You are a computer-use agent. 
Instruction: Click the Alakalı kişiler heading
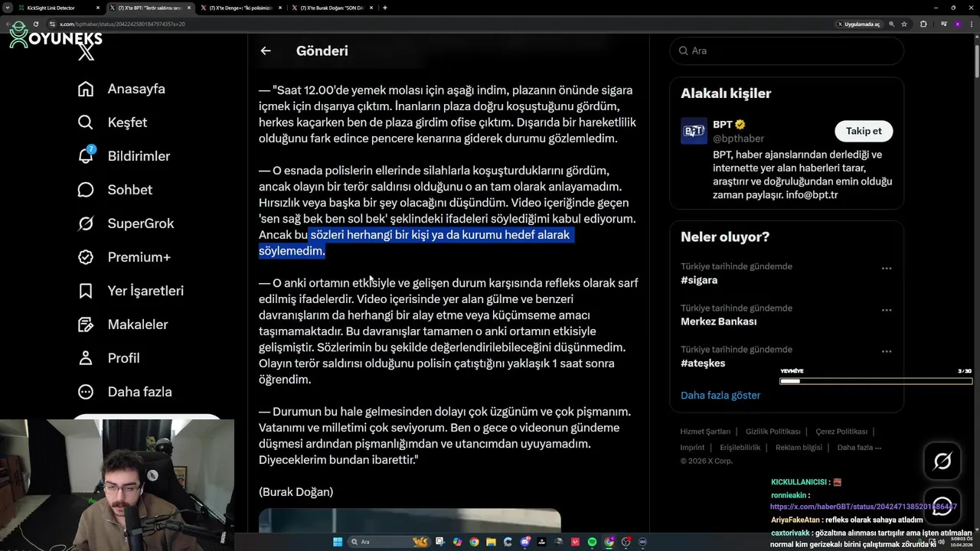click(x=726, y=93)
